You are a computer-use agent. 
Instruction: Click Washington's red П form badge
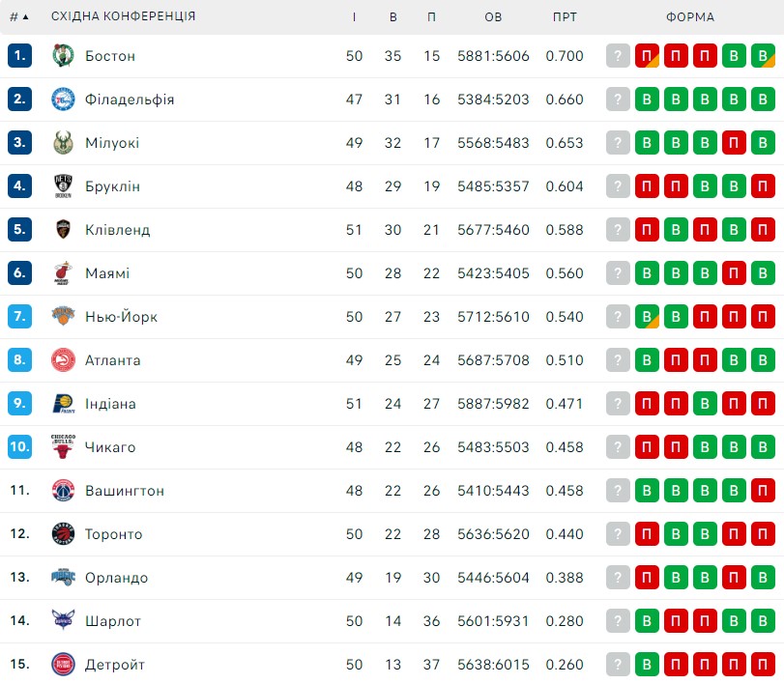pos(763,490)
